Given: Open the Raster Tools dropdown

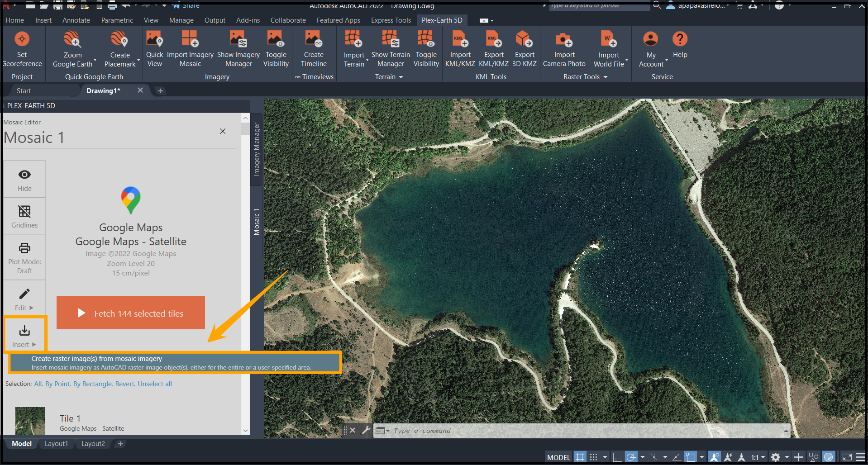Looking at the screenshot, I should pyautogui.click(x=606, y=76).
